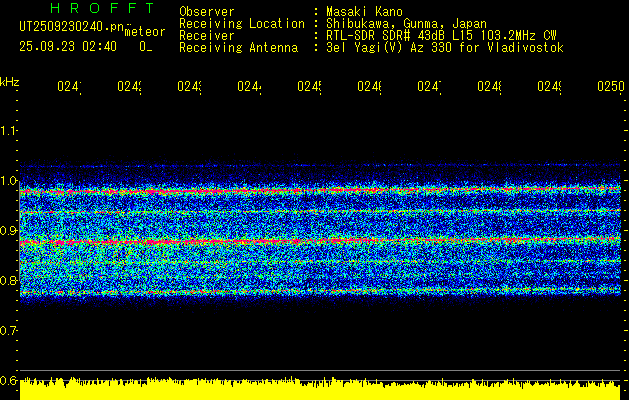Click the 0242 time marker
Image resolution: width=629 pixels, height=400 pixels.
[x=129, y=86]
